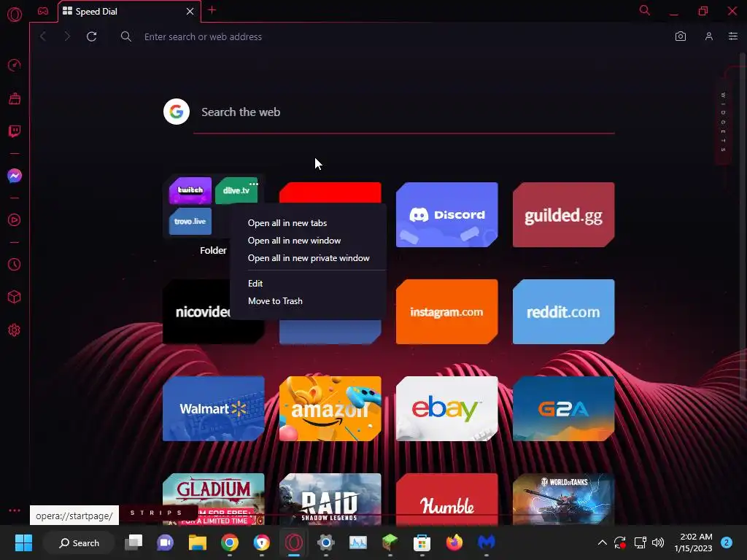Reload the current page

(x=91, y=36)
